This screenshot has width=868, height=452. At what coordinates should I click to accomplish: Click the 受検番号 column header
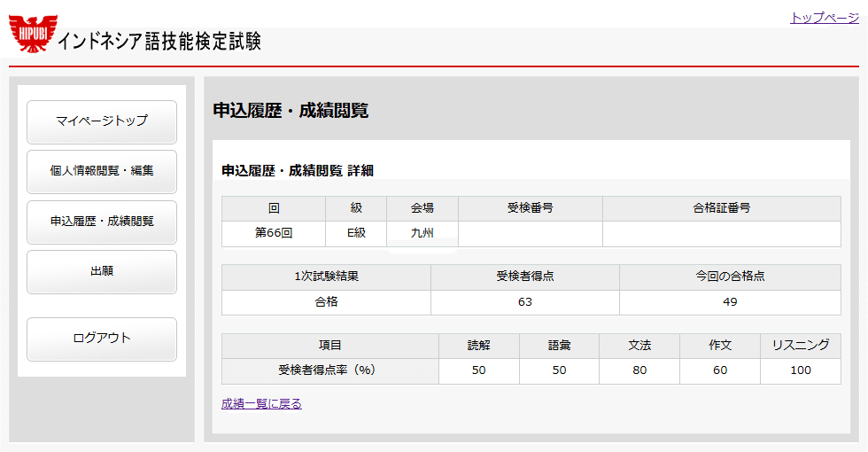point(531,208)
